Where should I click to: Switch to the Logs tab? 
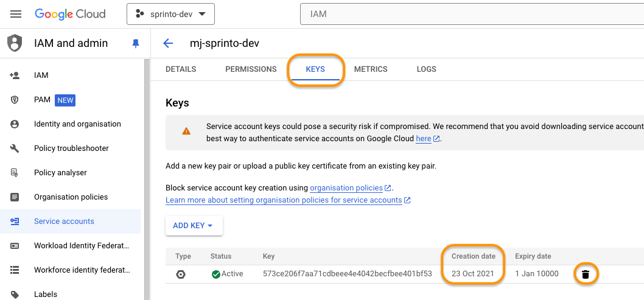(x=426, y=69)
